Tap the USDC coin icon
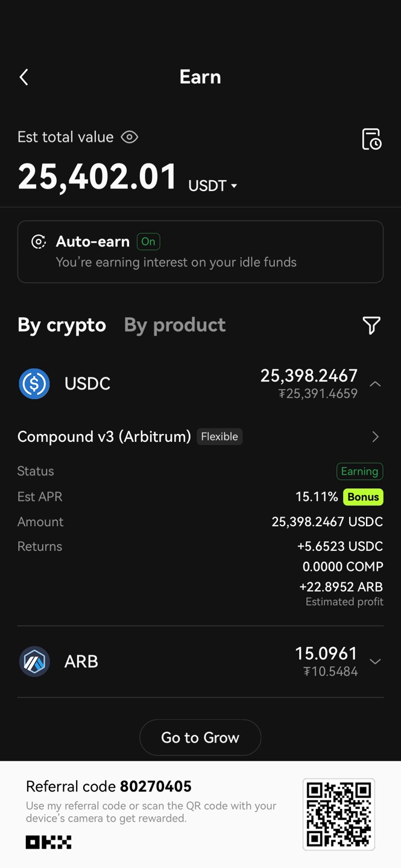 pos(34,384)
